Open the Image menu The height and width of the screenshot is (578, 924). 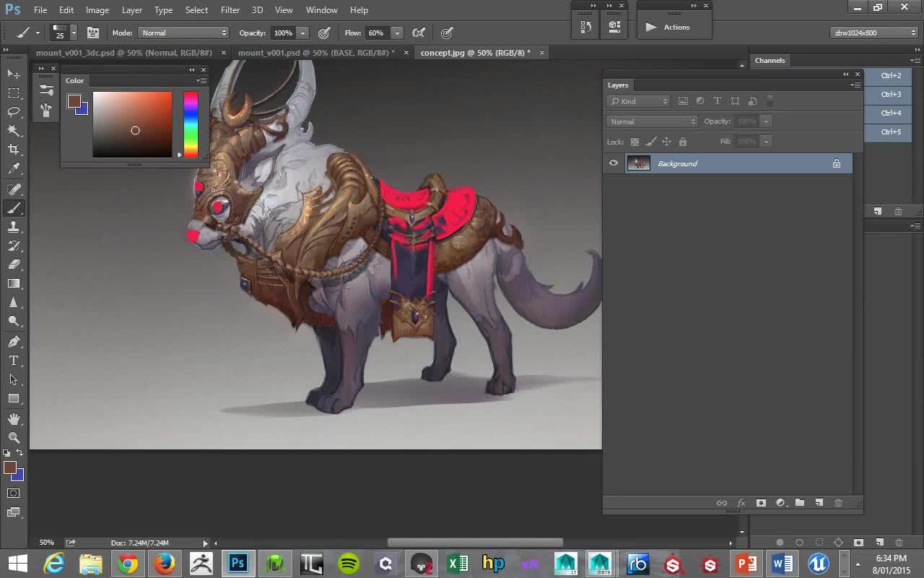pyautogui.click(x=97, y=10)
